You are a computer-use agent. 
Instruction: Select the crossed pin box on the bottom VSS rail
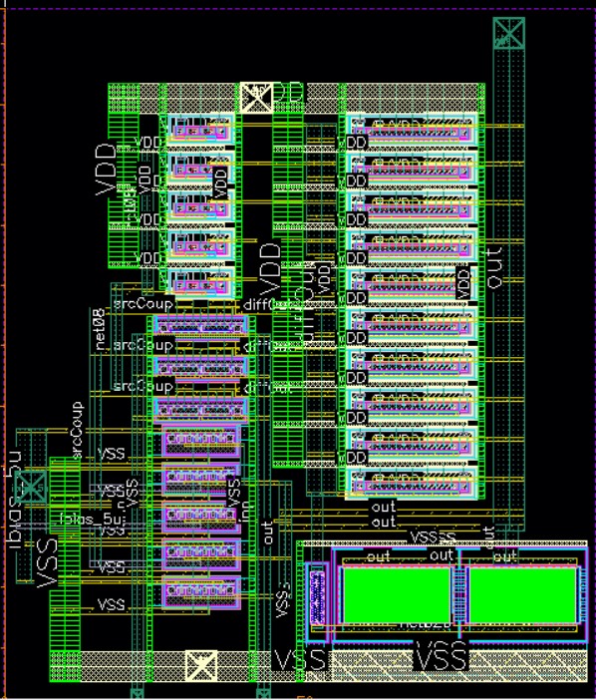(201, 666)
